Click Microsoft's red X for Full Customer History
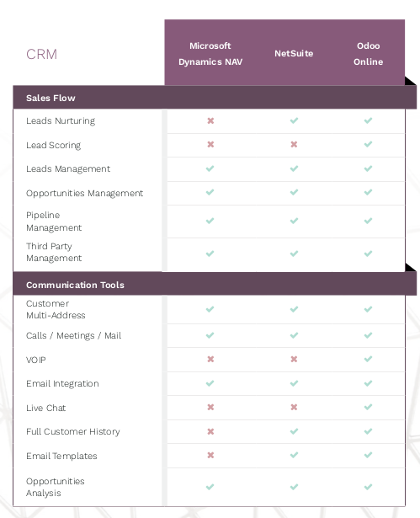The height and width of the screenshot is (518, 420). point(210,431)
